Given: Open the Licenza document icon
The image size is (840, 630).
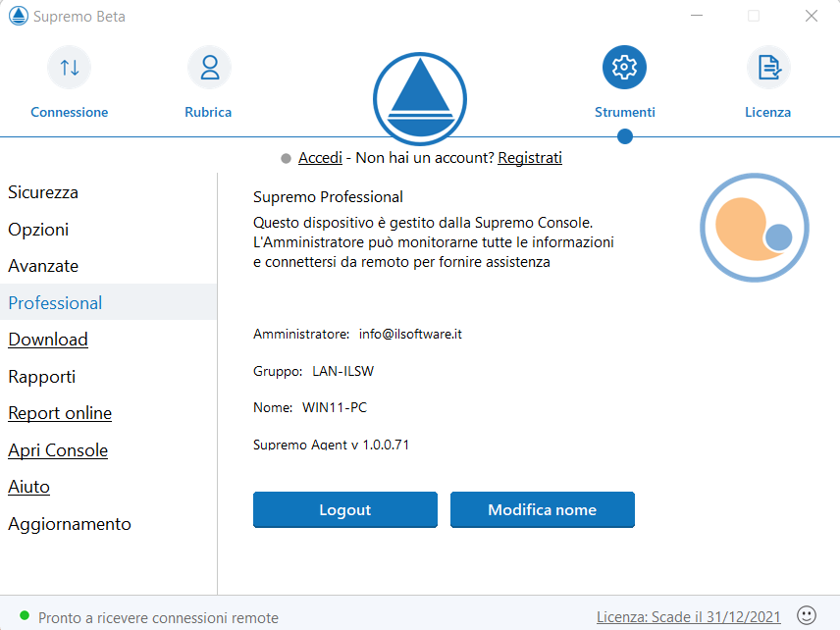Looking at the screenshot, I should pyautogui.click(x=768, y=68).
